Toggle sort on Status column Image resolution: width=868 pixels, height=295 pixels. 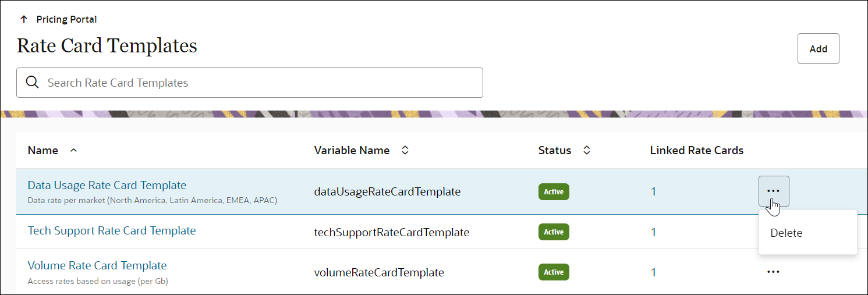coord(587,150)
